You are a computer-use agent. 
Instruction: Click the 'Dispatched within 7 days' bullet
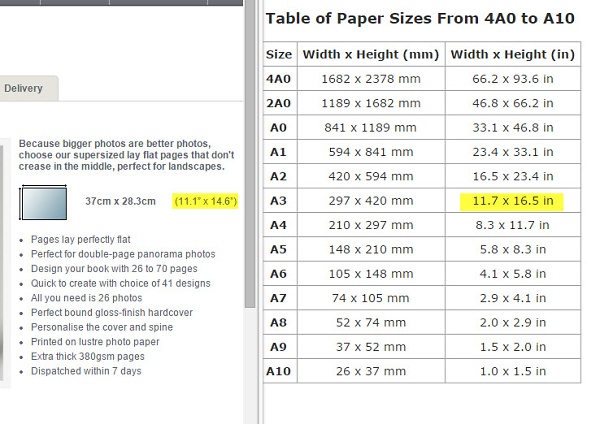click(x=86, y=371)
